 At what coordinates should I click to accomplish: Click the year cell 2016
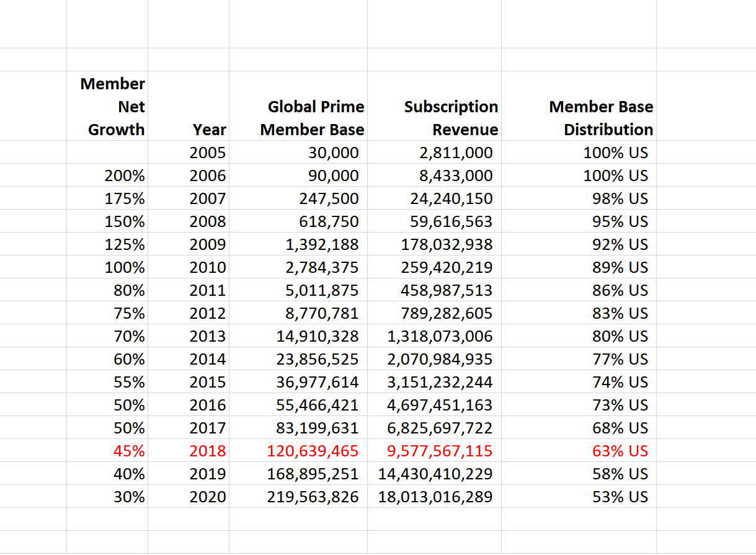point(189,405)
